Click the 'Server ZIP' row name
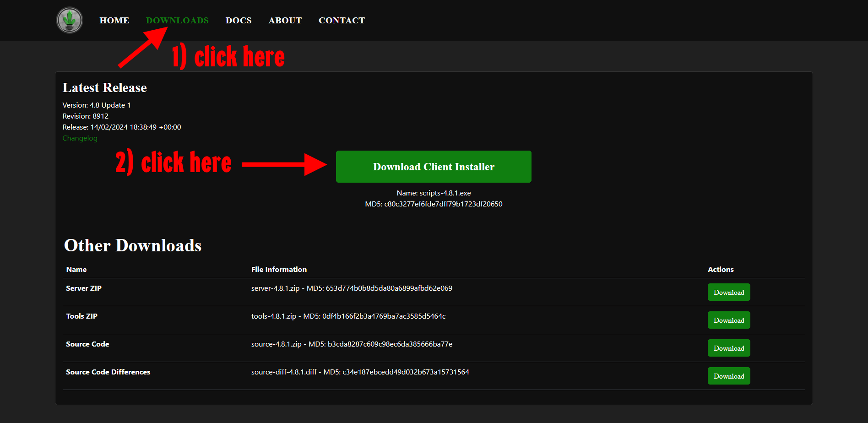This screenshot has height=423, width=868. [x=84, y=288]
